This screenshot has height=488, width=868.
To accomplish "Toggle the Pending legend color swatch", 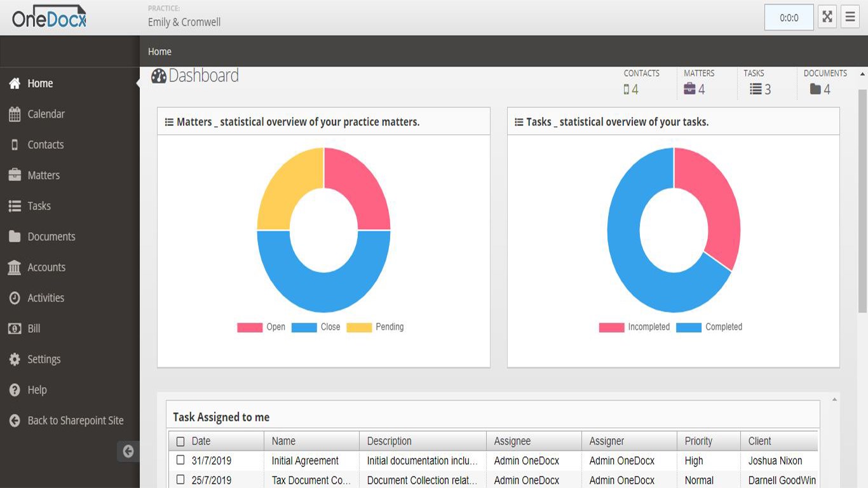I will (x=359, y=327).
